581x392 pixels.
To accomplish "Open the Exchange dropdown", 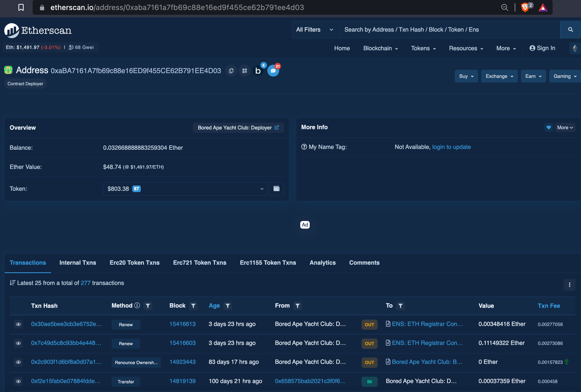I will (x=499, y=76).
